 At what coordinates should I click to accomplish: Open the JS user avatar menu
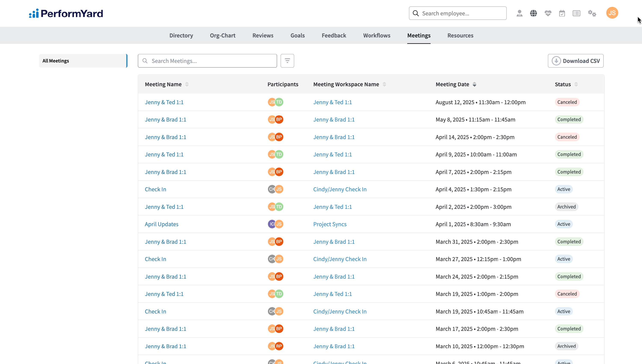612,13
